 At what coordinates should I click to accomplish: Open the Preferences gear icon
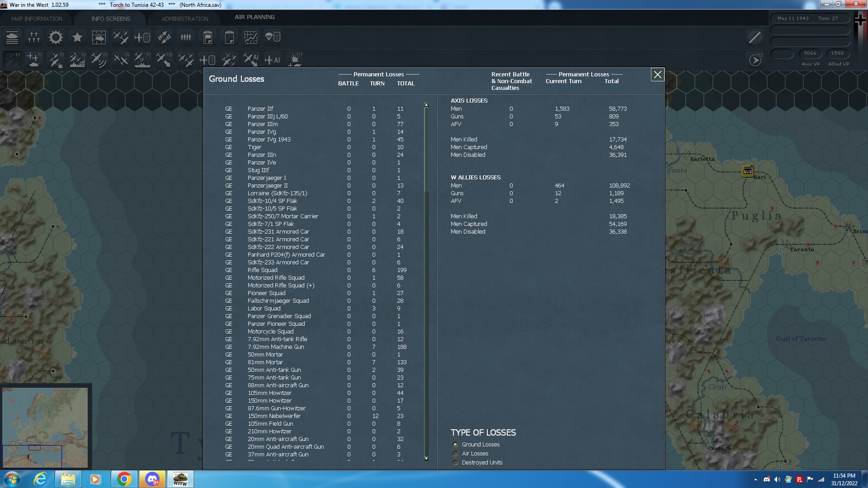(56, 38)
